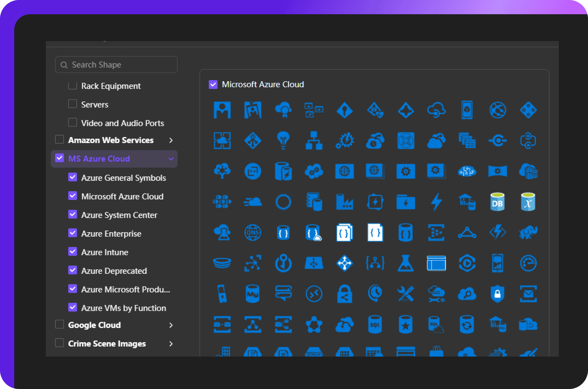Tick the Amazon Web Services checkbox
The height and width of the screenshot is (389, 588).
[x=60, y=139]
